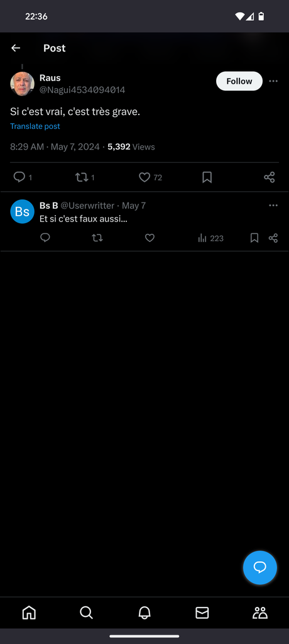The height and width of the screenshot is (644, 289).
Task: Open more options on Bs B's reply
Action: [x=273, y=206]
